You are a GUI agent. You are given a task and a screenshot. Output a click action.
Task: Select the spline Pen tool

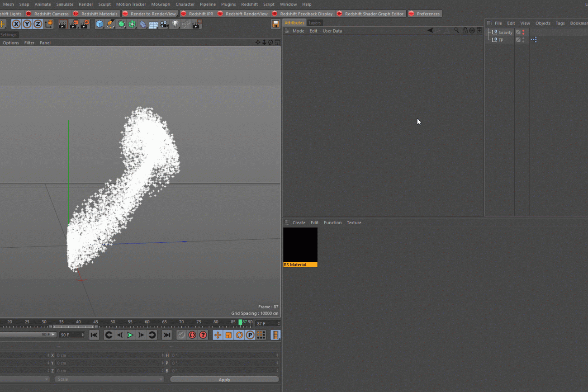click(110, 24)
